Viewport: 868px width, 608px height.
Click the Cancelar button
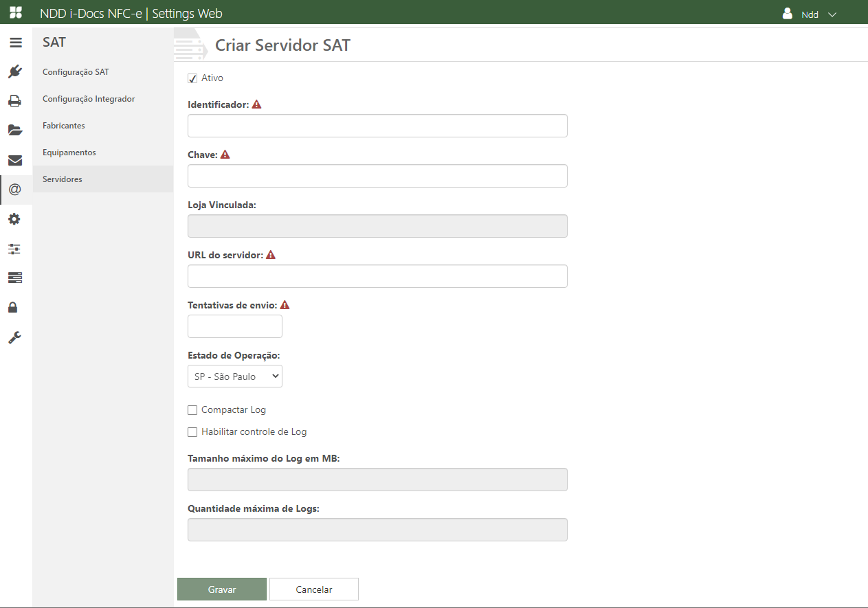coord(314,589)
